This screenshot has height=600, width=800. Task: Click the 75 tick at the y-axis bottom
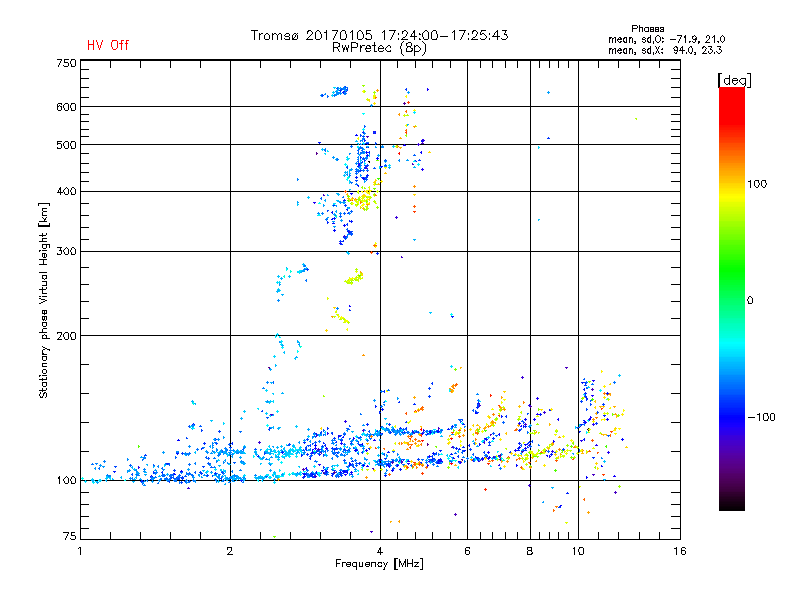point(69,538)
